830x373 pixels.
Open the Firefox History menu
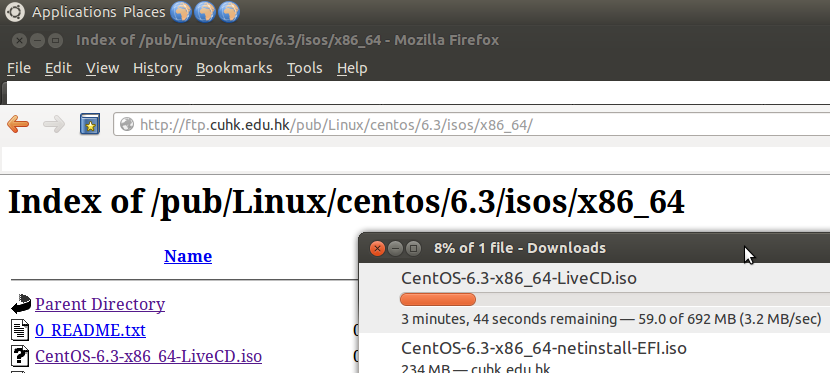point(158,68)
